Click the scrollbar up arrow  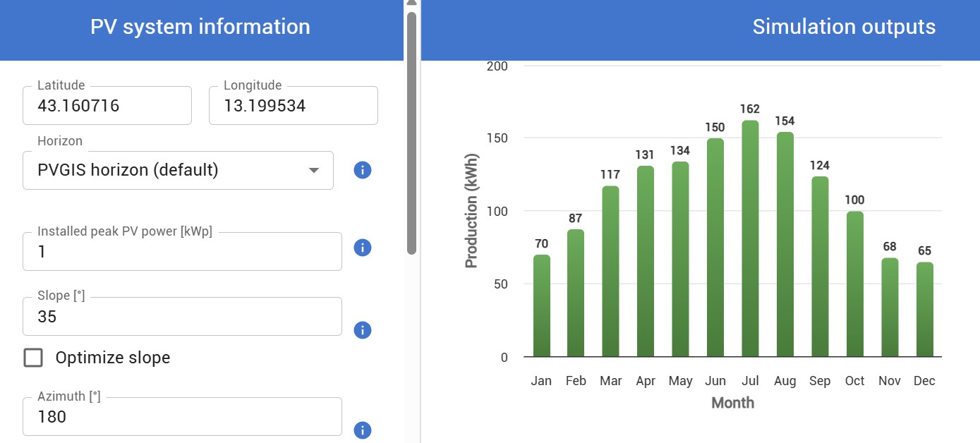point(412,4)
